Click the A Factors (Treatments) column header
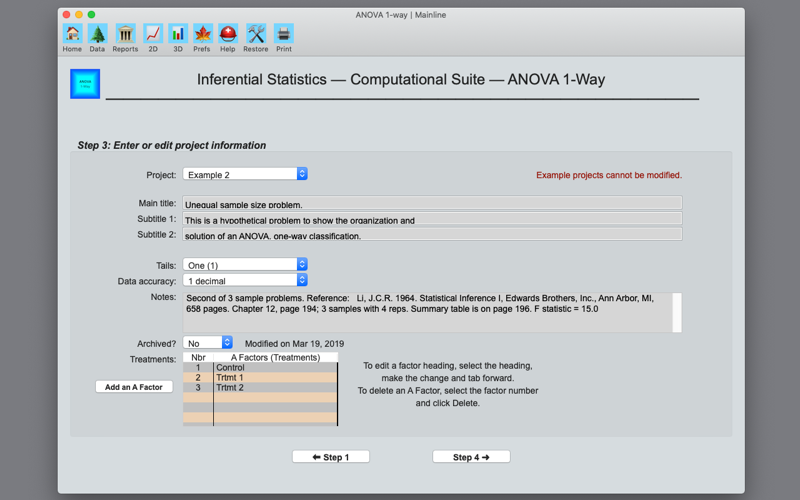This screenshot has width=800, height=500. (x=276, y=357)
